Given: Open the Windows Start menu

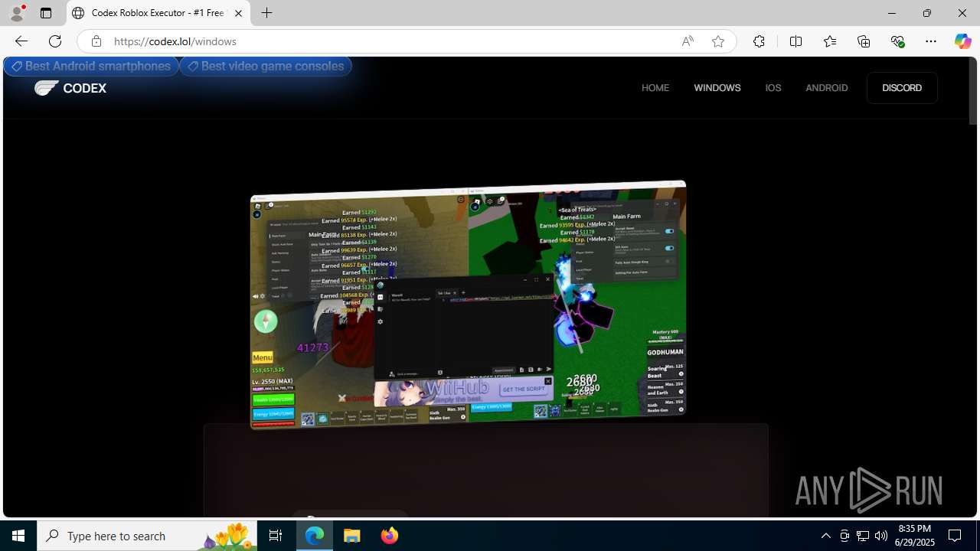Looking at the screenshot, I should click(18, 536).
